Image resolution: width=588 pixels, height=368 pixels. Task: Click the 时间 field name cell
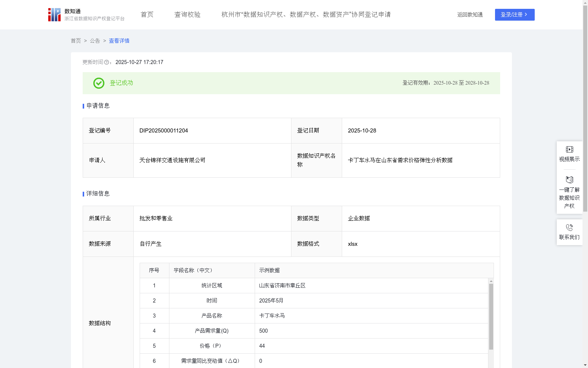pyautogui.click(x=212, y=301)
